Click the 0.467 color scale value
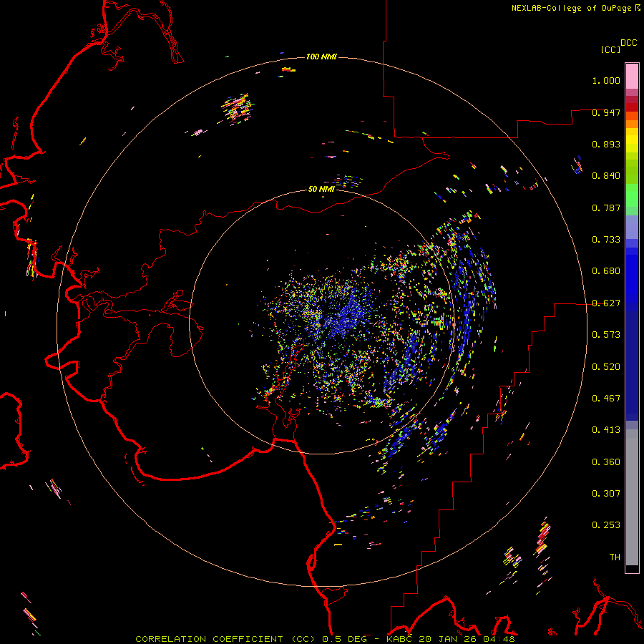The image size is (644, 644). [x=606, y=399]
